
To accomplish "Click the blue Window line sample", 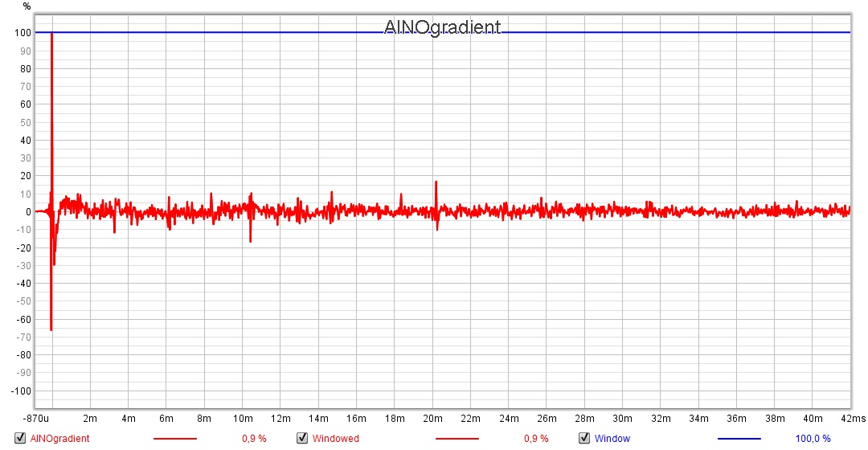I will point(739,439).
